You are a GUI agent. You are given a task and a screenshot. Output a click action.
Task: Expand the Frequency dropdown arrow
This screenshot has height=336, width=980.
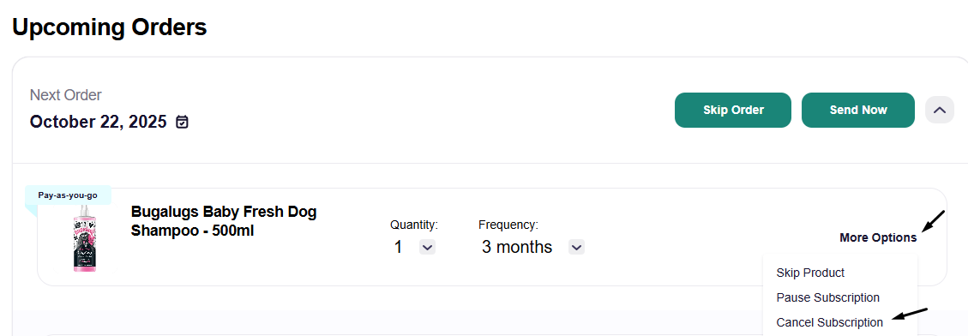pos(576,248)
